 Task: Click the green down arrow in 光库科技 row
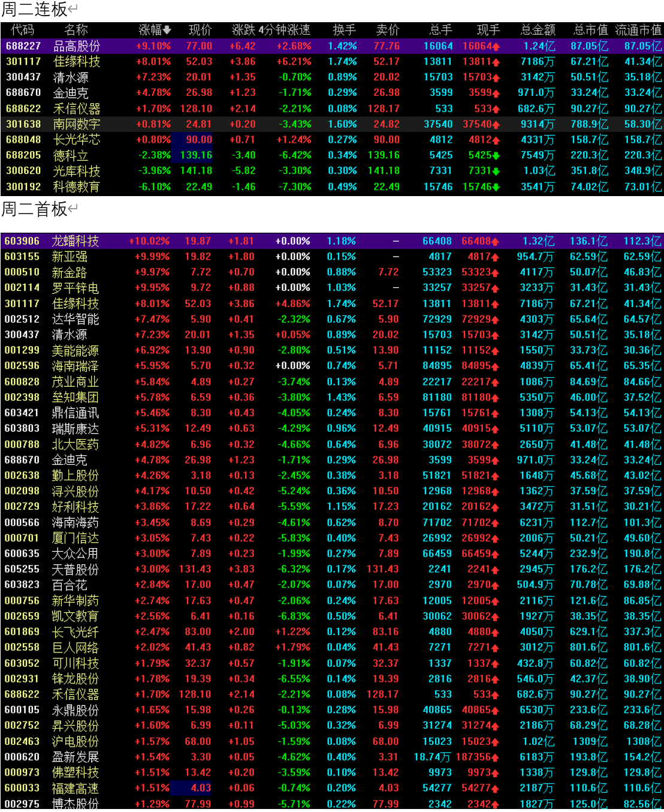(496, 171)
